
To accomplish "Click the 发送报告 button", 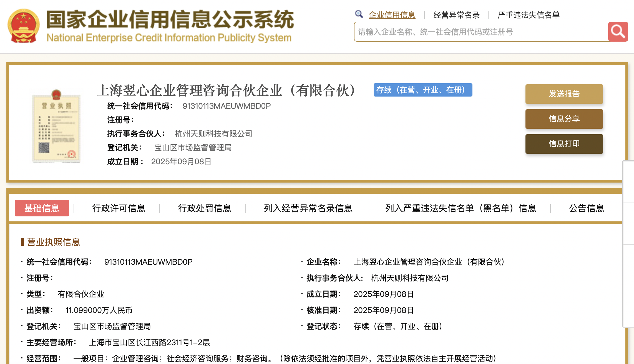I will pos(564,94).
